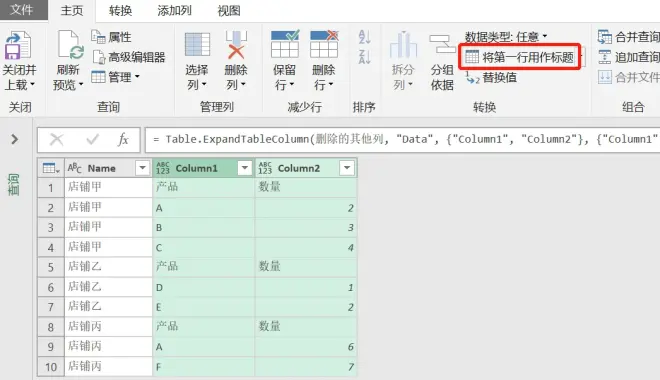Click Column2 value 4 in row 4

coord(306,247)
